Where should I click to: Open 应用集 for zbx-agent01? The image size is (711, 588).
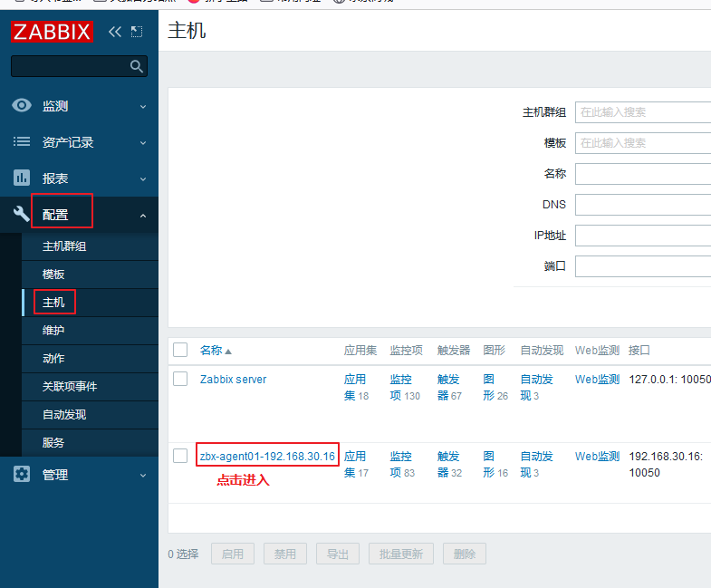point(354,465)
